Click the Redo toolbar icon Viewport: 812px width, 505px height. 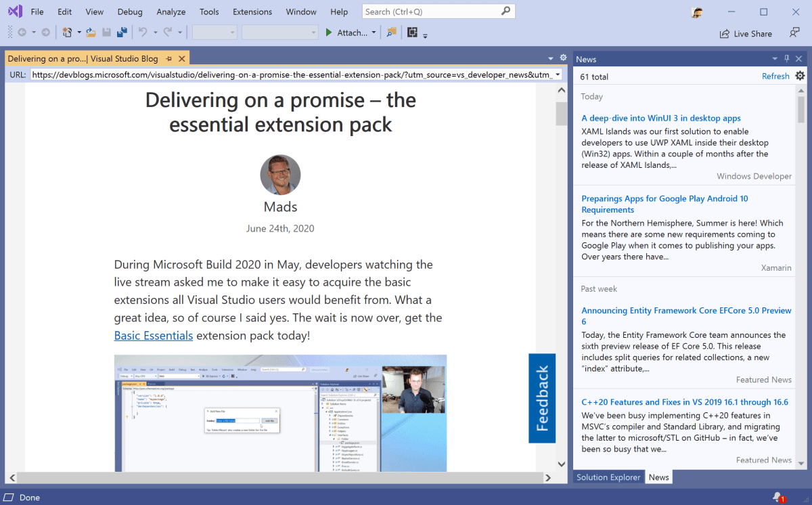coord(168,32)
